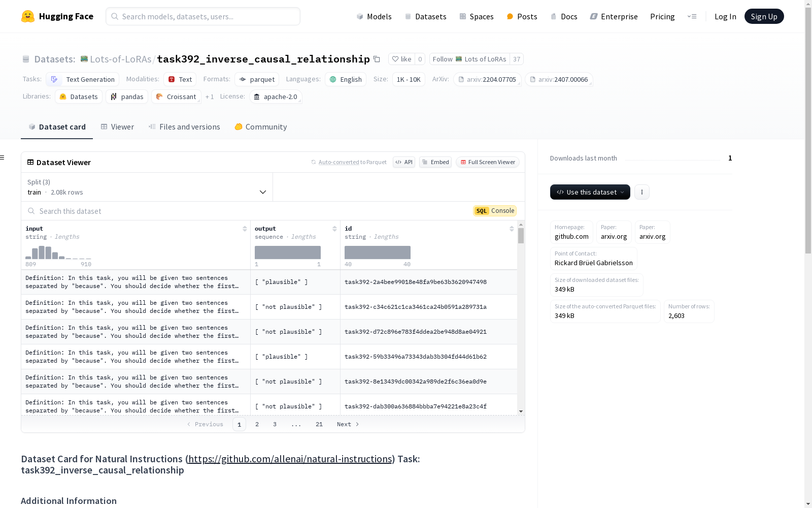Select the parquet format tag

pos(257,79)
